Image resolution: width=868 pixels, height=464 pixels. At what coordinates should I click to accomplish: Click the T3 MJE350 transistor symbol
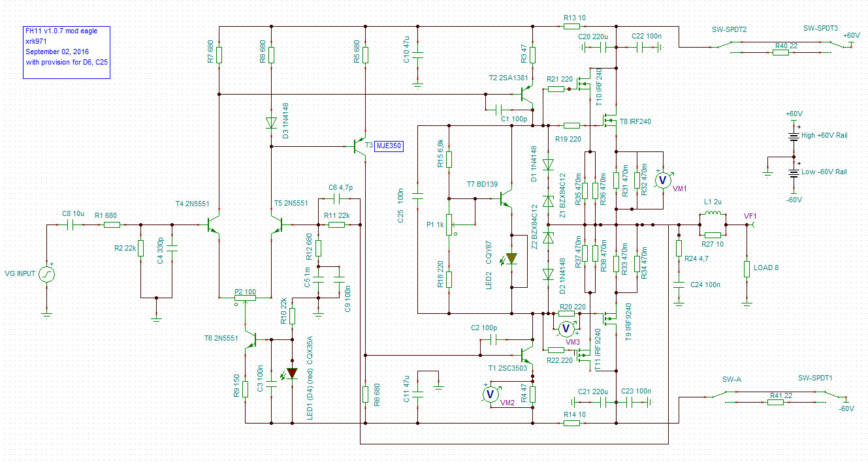pos(360,147)
